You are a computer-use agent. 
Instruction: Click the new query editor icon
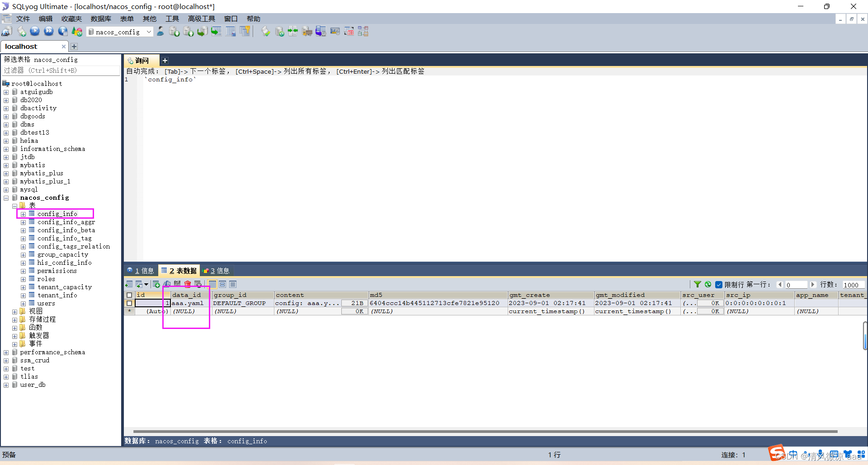21,32
